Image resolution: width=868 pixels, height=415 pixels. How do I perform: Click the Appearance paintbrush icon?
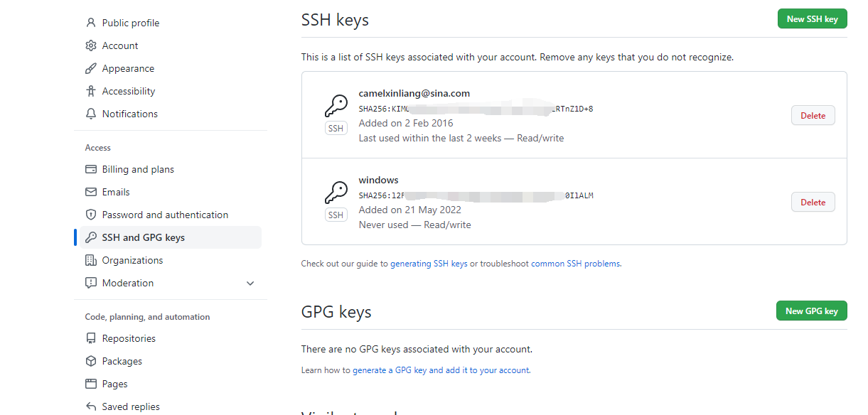click(91, 68)
